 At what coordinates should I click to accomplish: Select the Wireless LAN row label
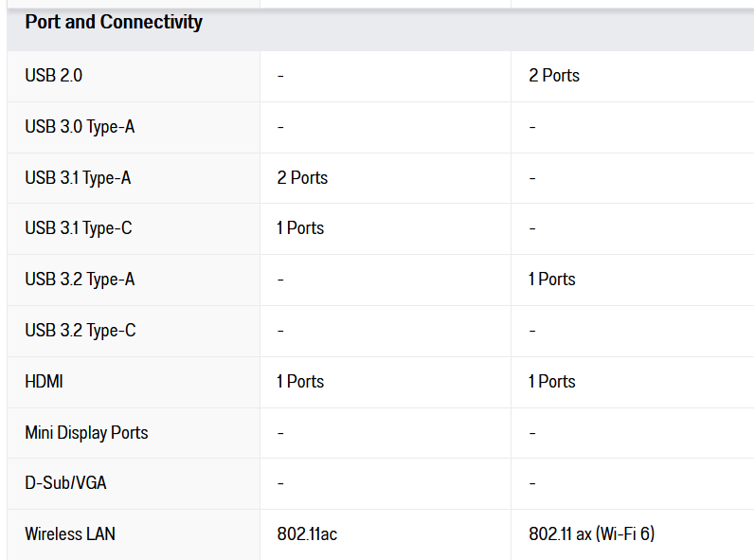(70, 534)
